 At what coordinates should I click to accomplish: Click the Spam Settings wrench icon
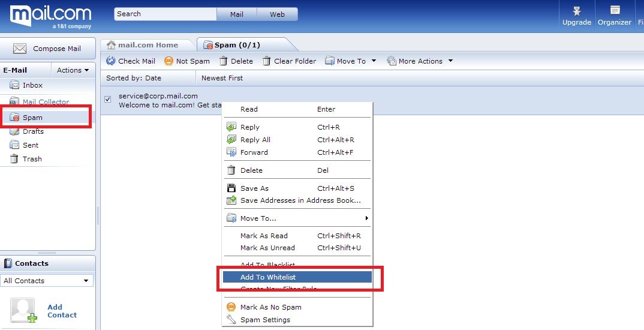231,319
